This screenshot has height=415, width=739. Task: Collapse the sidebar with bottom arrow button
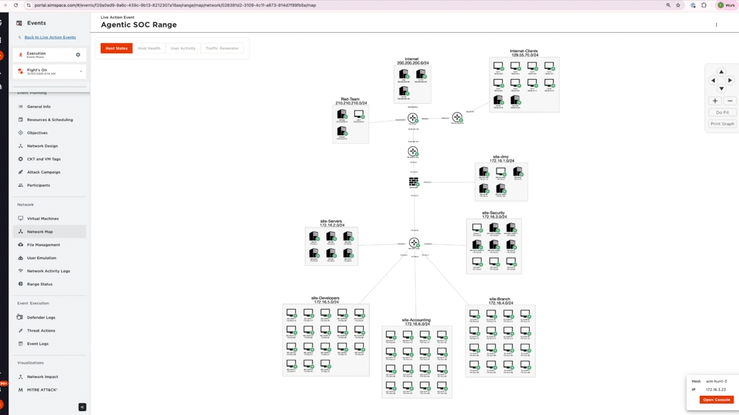pos(82,407)
